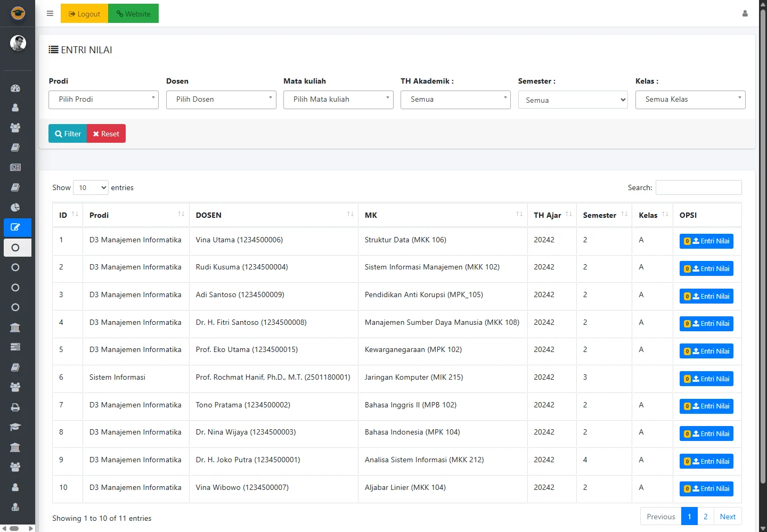
Task: Click the server stack icon in sidebar
Action: tap(15, 347)
